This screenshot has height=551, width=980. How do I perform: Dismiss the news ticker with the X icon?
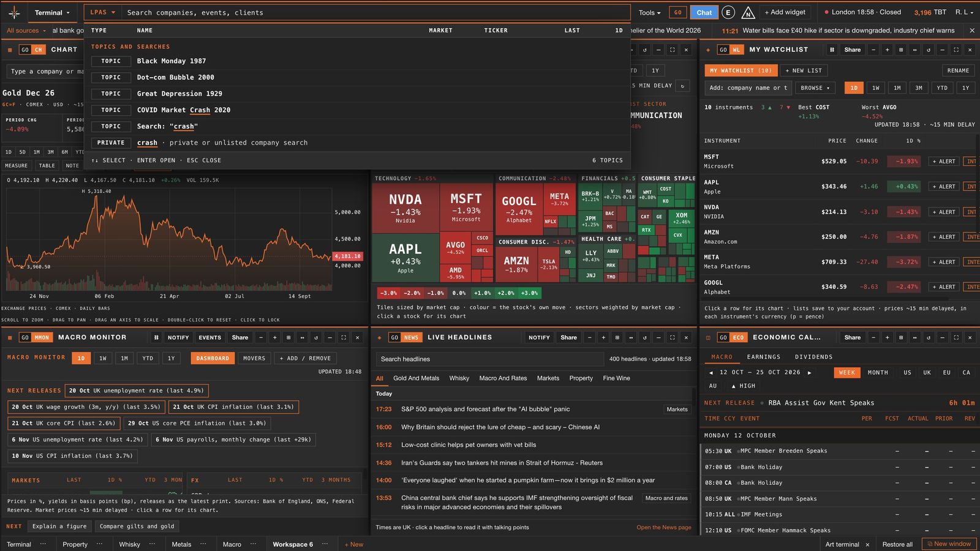click(x=972, y=30)
